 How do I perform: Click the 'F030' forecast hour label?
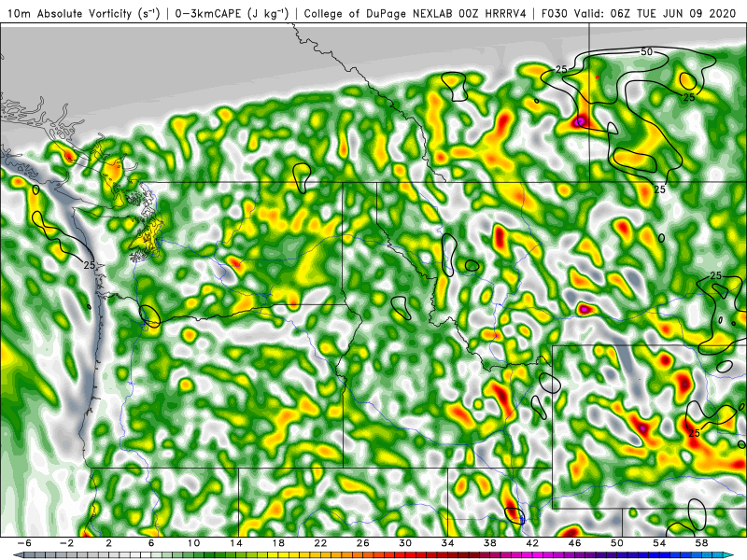point(555,14)
